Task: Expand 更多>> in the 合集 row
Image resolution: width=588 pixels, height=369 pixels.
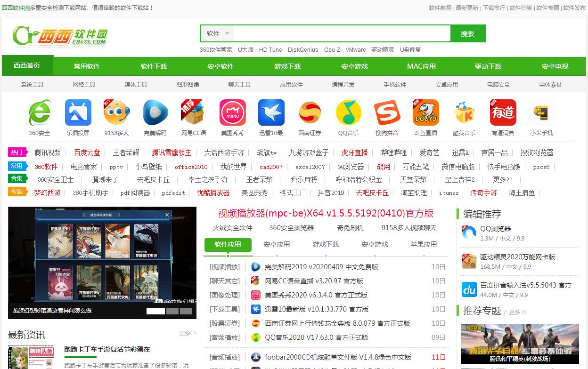Action: 502,179
